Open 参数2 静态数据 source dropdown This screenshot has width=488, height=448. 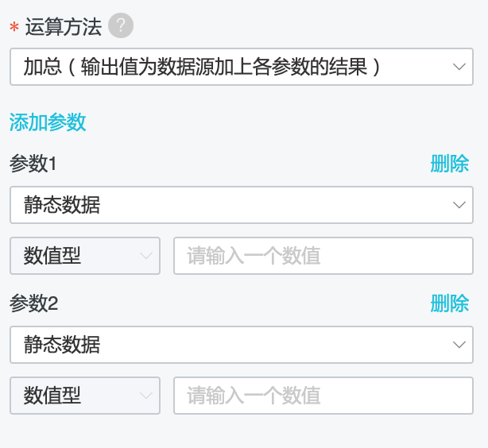click(x=242, y=345)
